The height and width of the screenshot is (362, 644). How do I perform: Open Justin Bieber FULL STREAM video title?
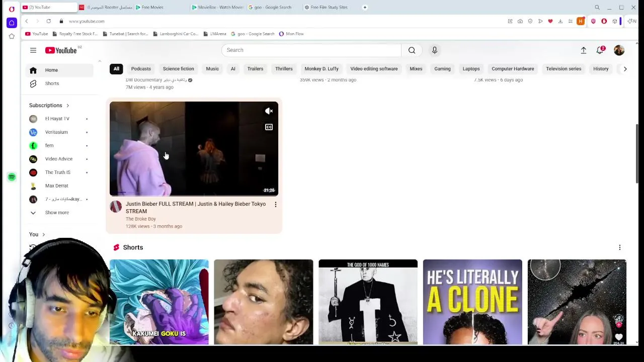tap(196, 208)
